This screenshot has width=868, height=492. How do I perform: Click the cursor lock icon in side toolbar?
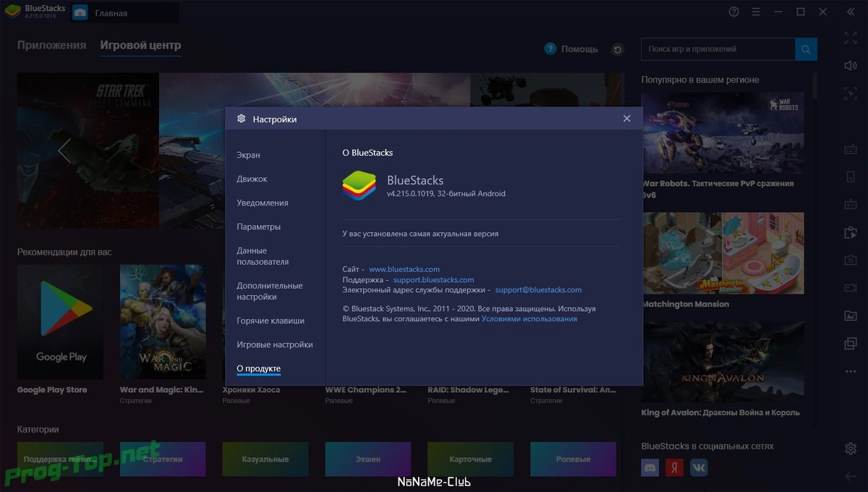tap(851, 93)
